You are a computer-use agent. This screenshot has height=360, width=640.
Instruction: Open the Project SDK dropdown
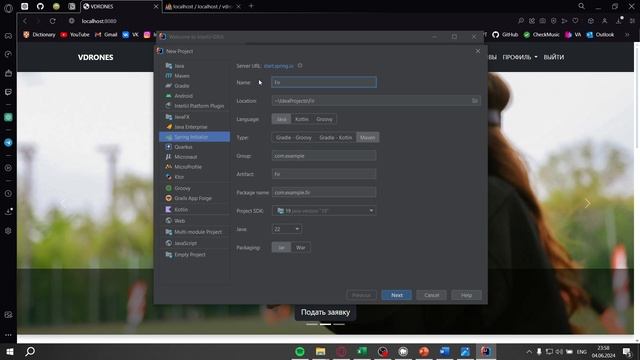324,211
